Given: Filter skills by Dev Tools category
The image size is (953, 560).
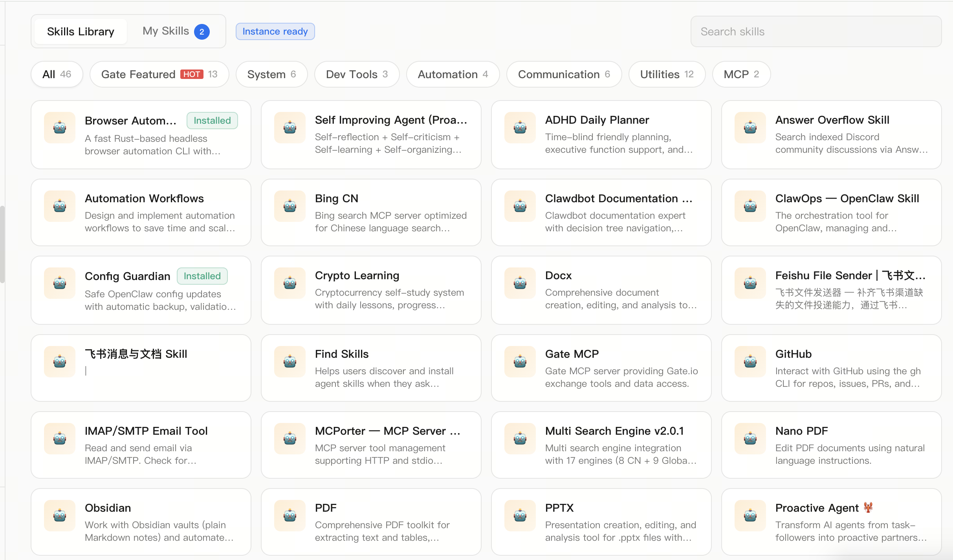Looking at the screenshot, I should click(356, 74).
